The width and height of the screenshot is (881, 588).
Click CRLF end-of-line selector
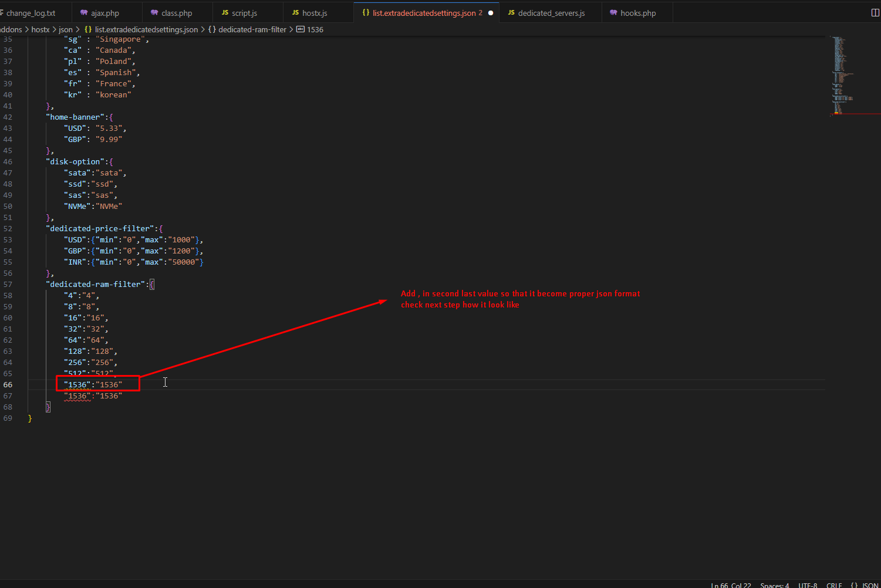pos(834,585)
